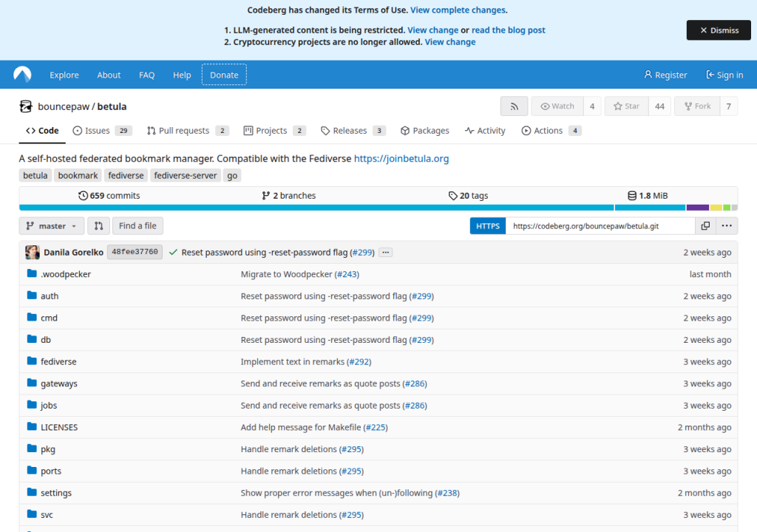Open the Actions tab
Image resolution: width=757 pixels, height=532 pixels.
pyautogui.click(x=551, y=131)
